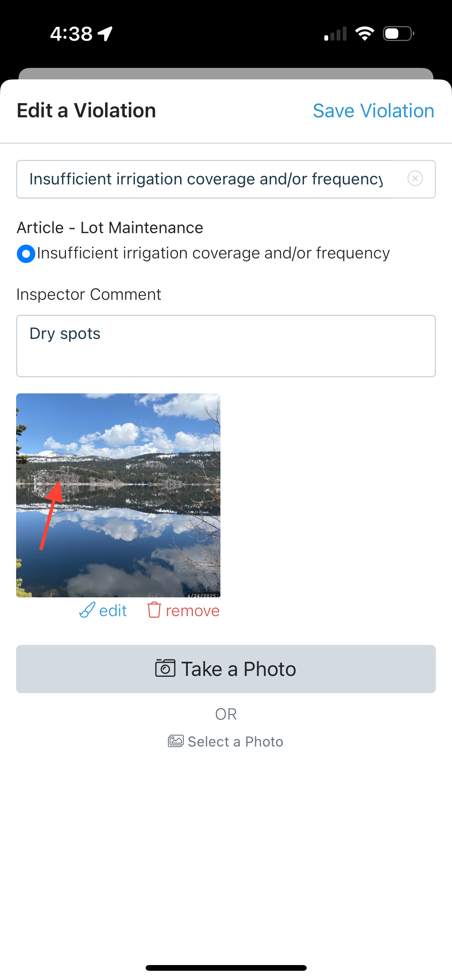Clear the violation search field
The image size is (452, 980).
point(415,179)
